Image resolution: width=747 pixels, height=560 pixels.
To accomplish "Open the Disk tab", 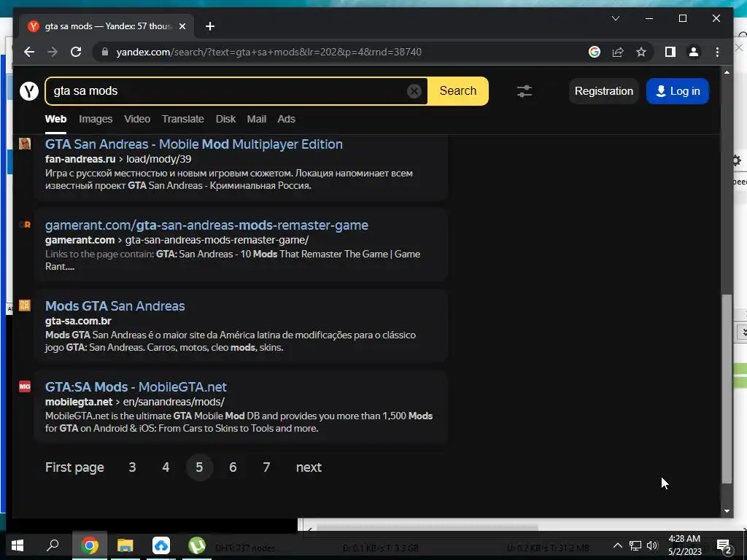I will coord(226,119).
